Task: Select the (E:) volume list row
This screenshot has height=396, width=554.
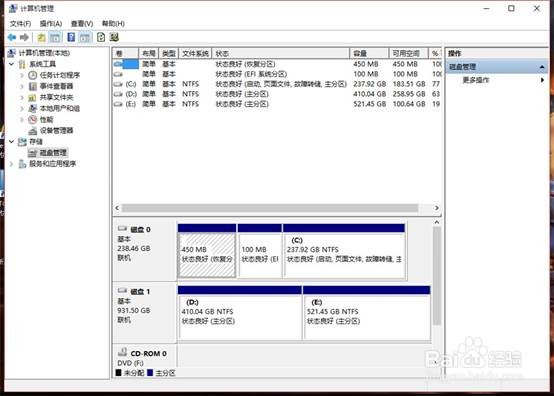Action: coord(277,104)
